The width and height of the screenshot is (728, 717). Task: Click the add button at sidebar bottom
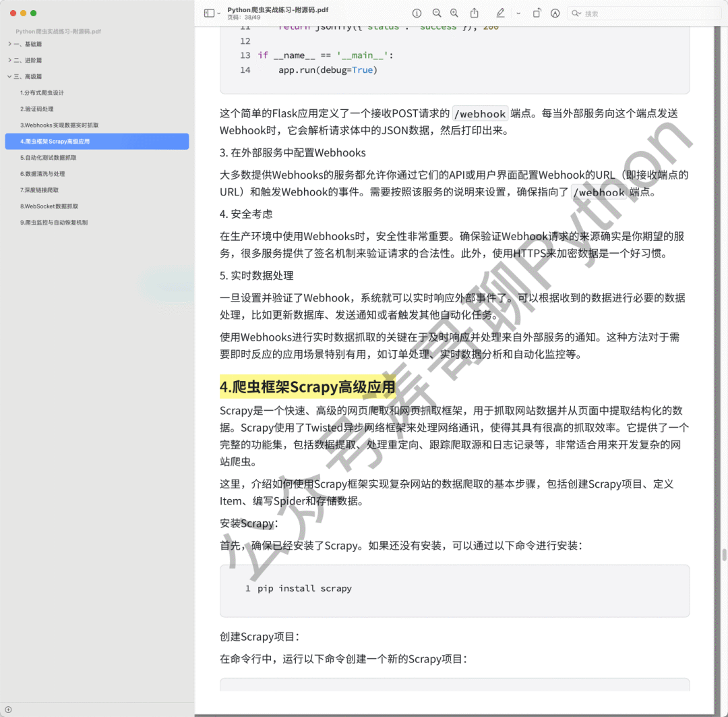8,710
